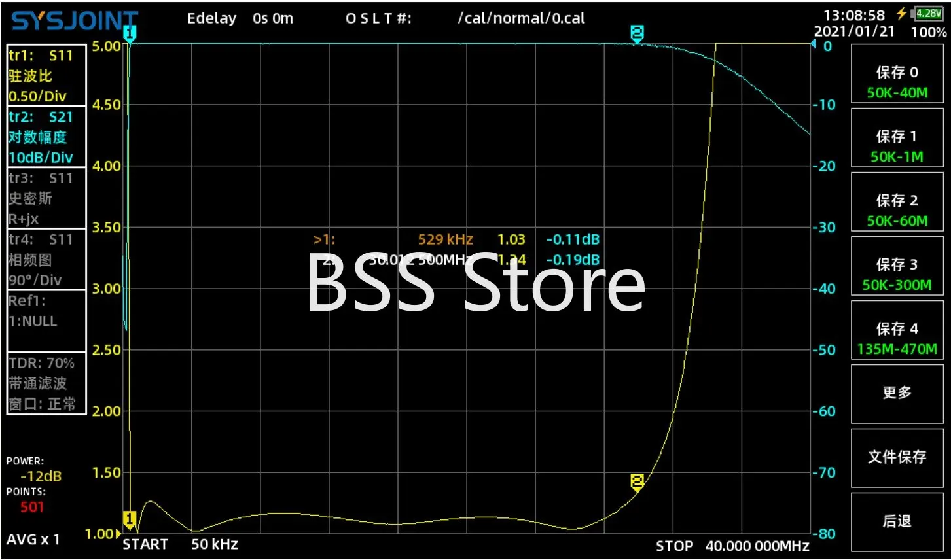Screen dimensions: 951x560
Task: Click the AVG x 1 setting
Action: (x=33, y=540)
